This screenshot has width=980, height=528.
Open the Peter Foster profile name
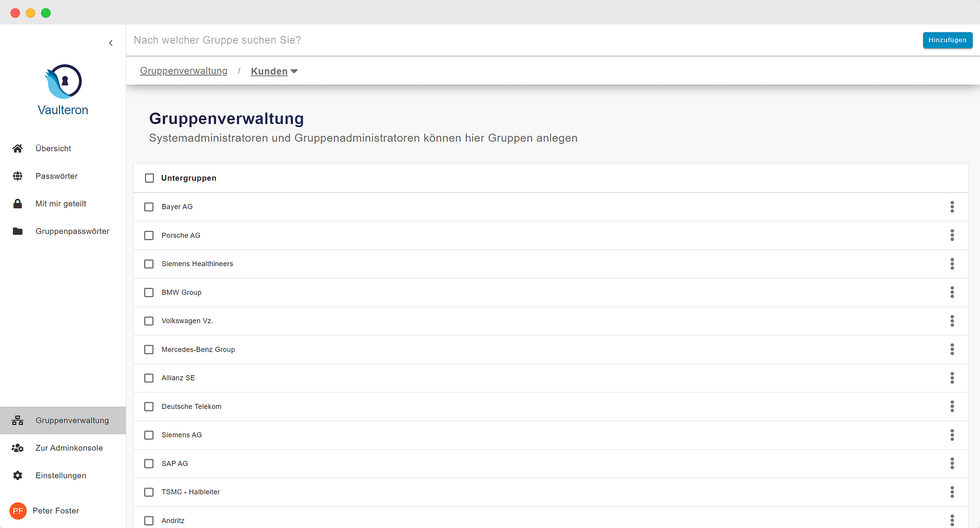(x=56, y=511)
